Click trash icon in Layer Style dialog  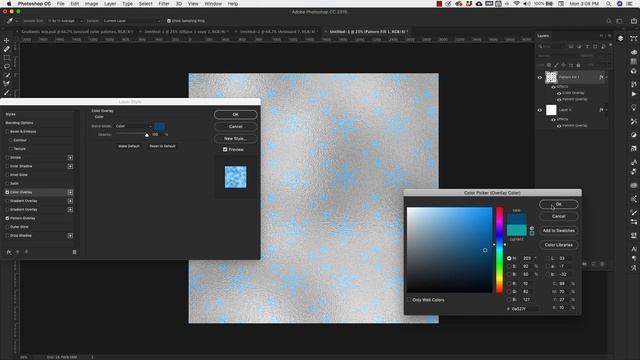(x=74, y=252)
